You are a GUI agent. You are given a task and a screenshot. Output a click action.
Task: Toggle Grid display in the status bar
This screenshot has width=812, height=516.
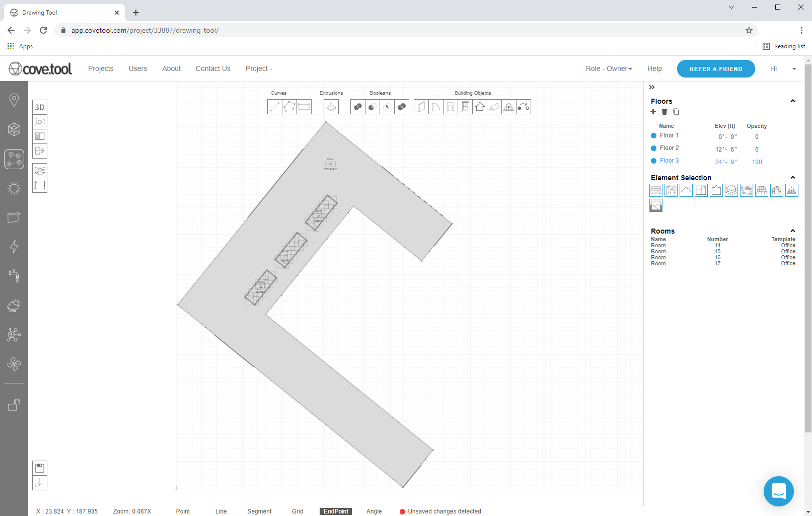tap(297, 511)
